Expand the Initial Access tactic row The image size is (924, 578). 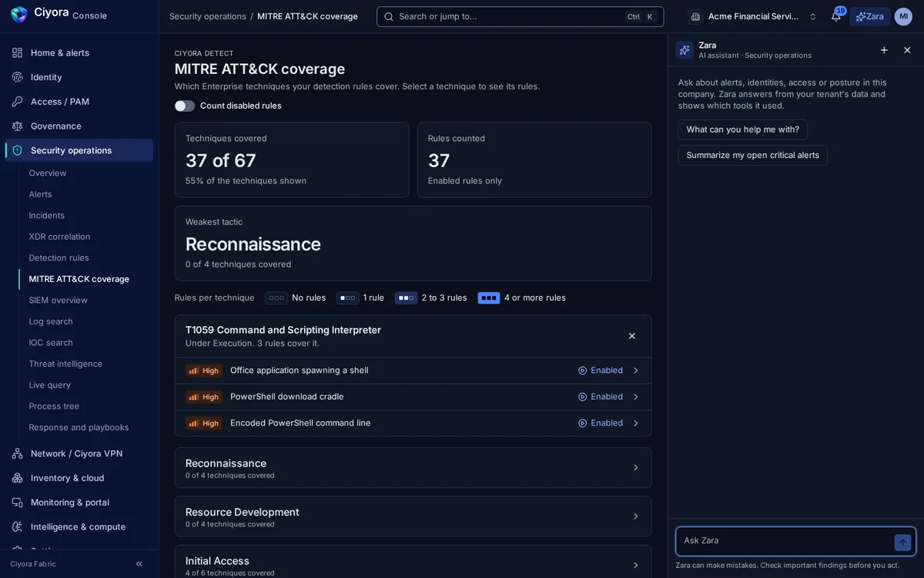click(x=413, y=562)
